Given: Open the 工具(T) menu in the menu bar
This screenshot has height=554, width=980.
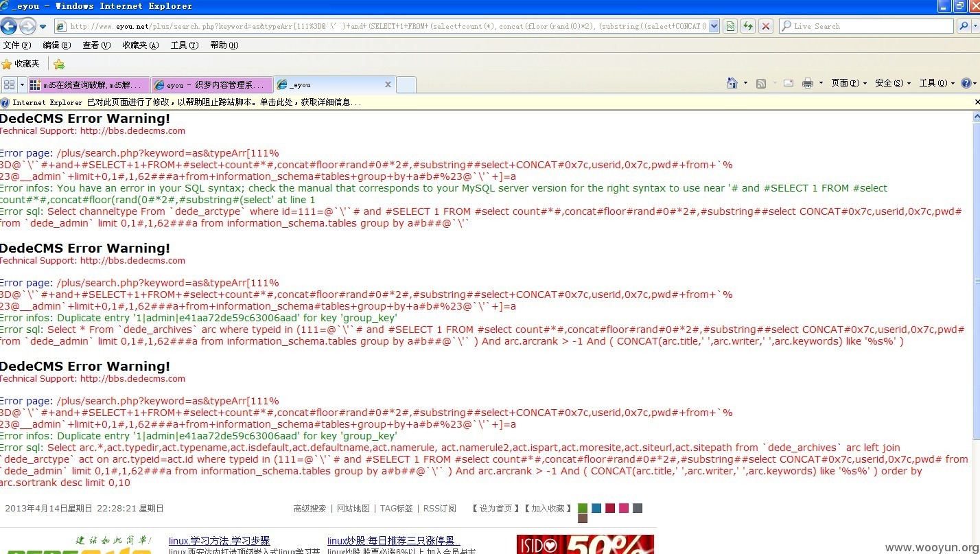Looking at the screenshot, I should [x=184, y=45].
